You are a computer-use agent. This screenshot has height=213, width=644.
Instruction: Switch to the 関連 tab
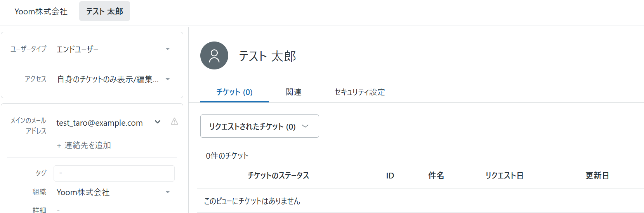pyautogui.click(x=293, y=92)
